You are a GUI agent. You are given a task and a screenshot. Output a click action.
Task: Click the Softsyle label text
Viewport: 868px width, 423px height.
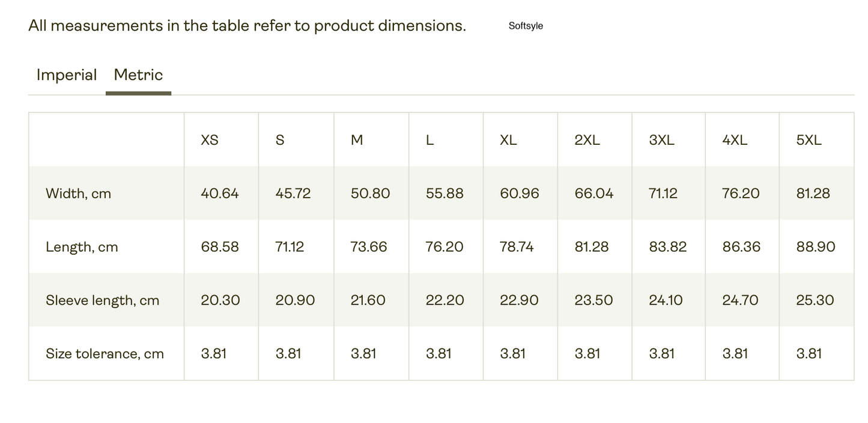526,26
